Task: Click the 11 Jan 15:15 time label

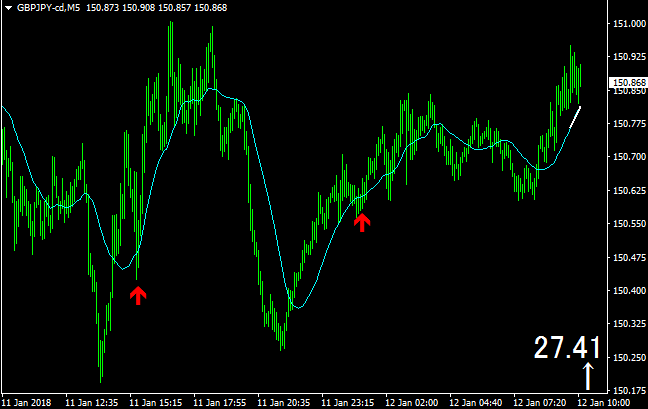Action: coord(156,402)
